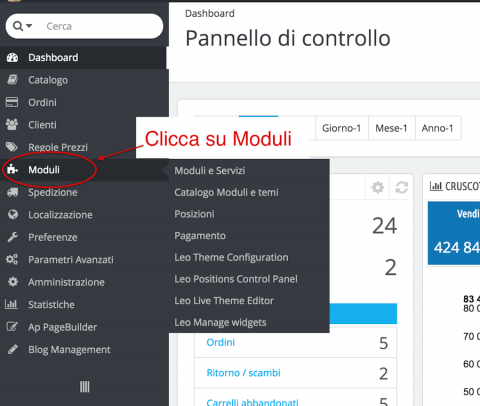Click the Catalogo book icon
This screenshot has width=480, height=406.
(13, 80)
